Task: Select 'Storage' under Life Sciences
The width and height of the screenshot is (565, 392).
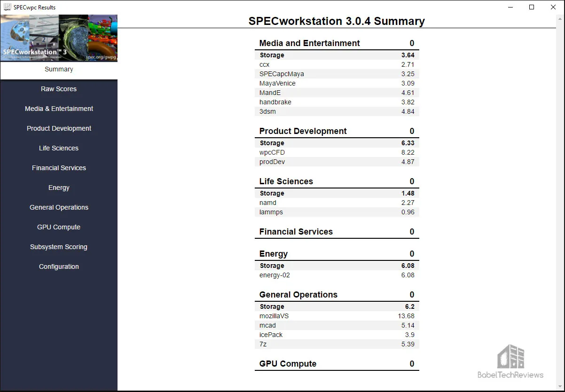Action: tap(272, 193)
